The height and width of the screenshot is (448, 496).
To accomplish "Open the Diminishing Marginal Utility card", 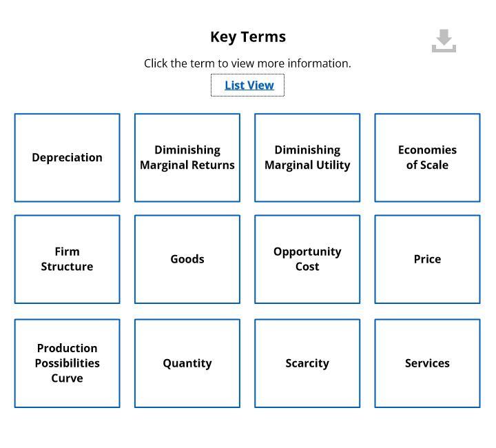I will (307, 158).
